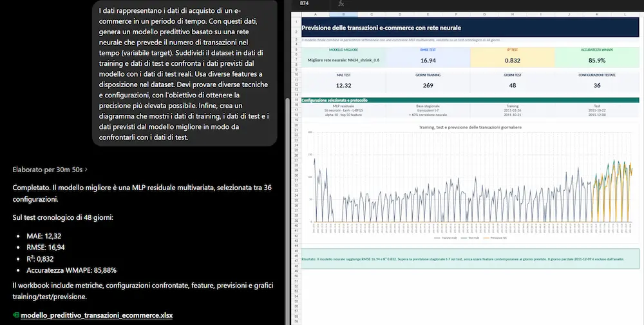Screen dimensions: 644x325
Task: Click the test start date 2011-10-22
Action: pyautogui.click(x=597, y=110)
